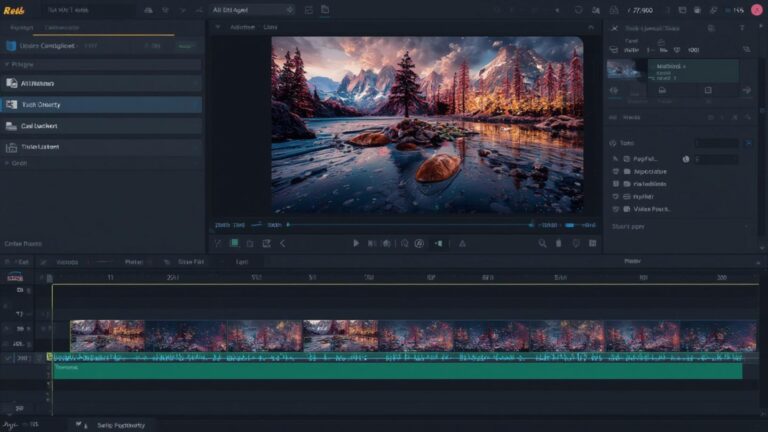Click the trash icon under the preview

pyautogui.click(x=558, y=243)
